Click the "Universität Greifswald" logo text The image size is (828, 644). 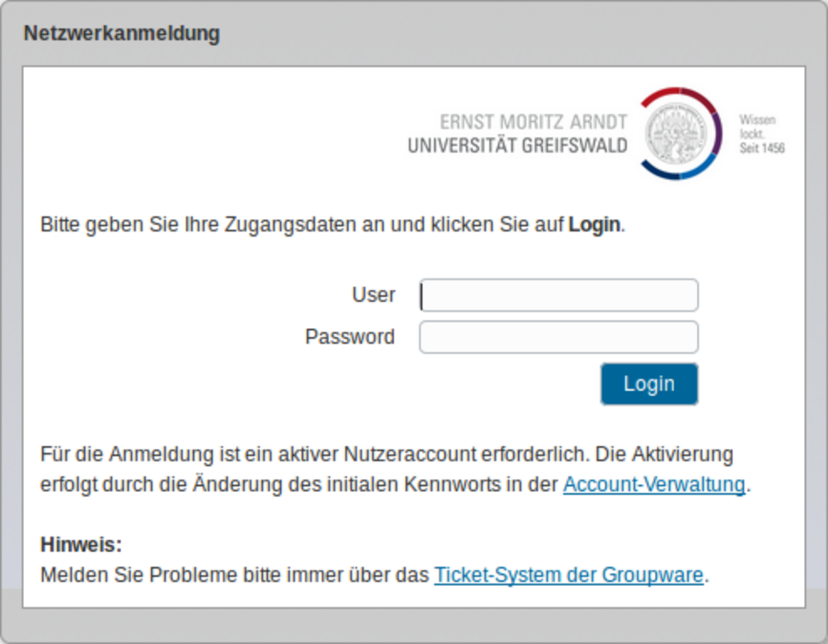pyautogui.click(x=517, y=146)
